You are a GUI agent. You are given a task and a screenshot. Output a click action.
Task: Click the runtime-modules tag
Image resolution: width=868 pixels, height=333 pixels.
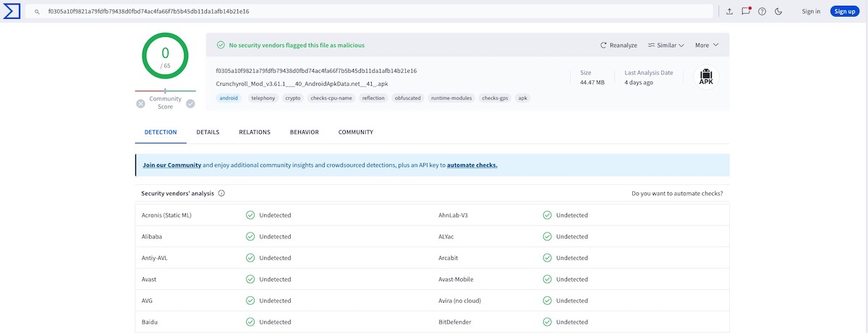click(452, 98)
